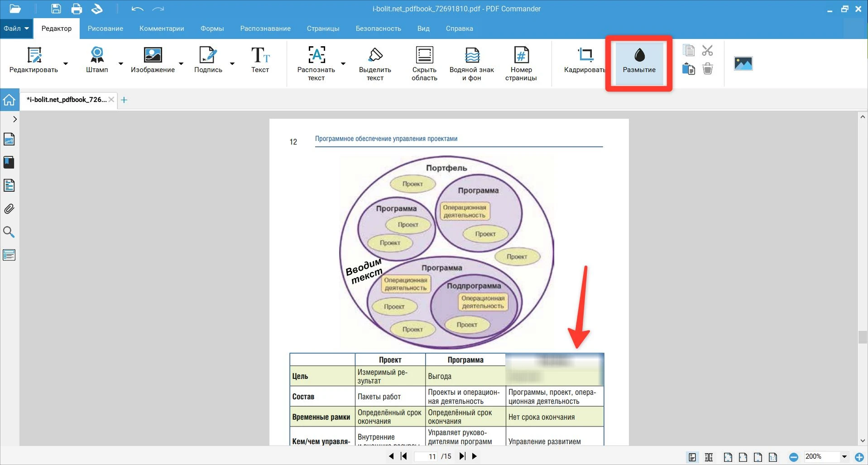868x465 pixels.
Task: Open the attachments paperclip sidebar panel
Action: [9, 209]
